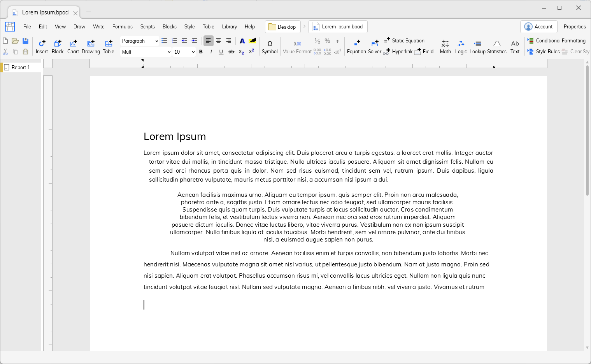Expand the breadcrumb chevron after Desktop
The height and width of the screenshot is (364, 591).
(305, 26)
